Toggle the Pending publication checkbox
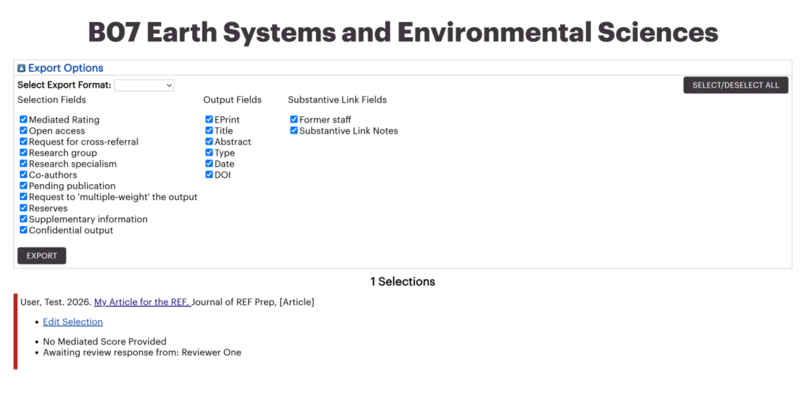800x399 pixels. [23, 186]
